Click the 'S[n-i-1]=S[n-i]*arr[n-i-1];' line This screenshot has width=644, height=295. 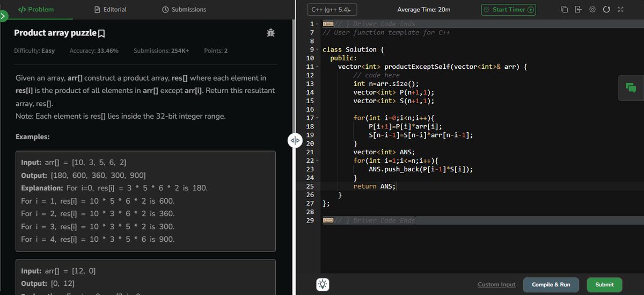421,135
